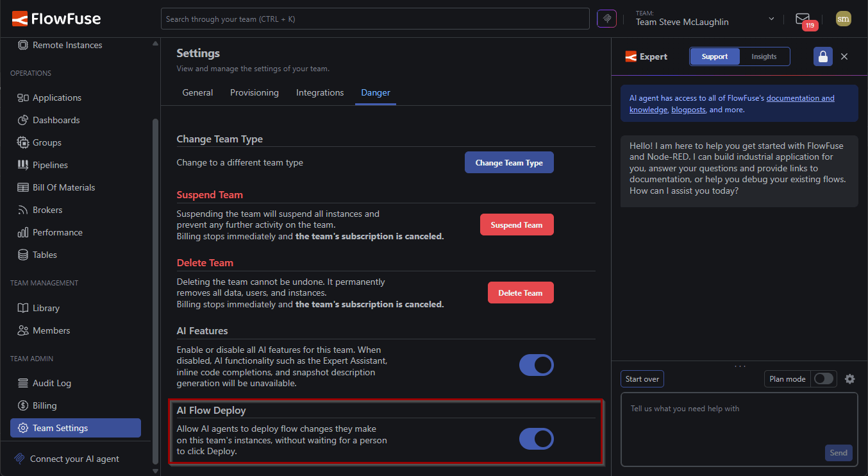Click the Expert logo in panel header
The width and height of the screenshot is (868, 476).
[x=646, y=56]
